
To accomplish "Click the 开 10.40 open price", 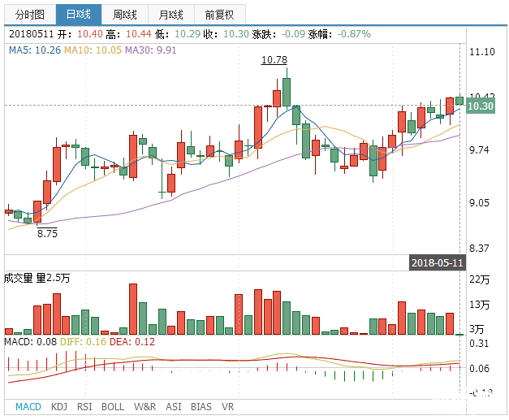I will (80, 34).
